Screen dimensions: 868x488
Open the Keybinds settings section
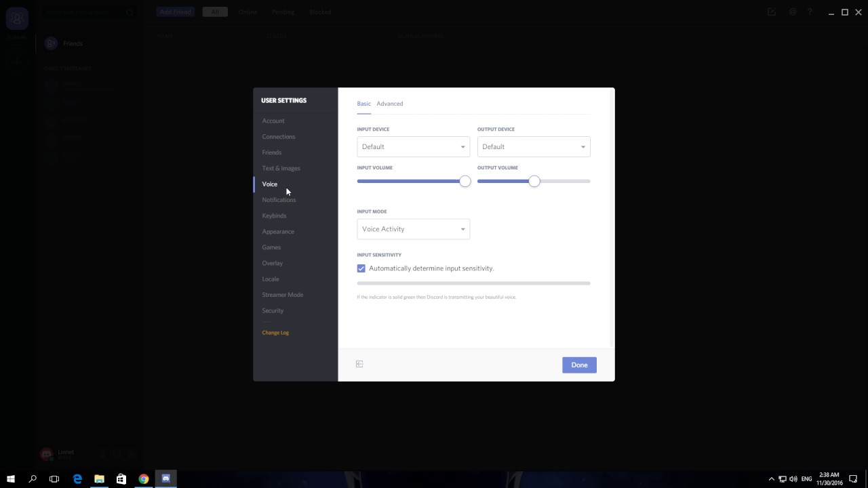point(275,216)
